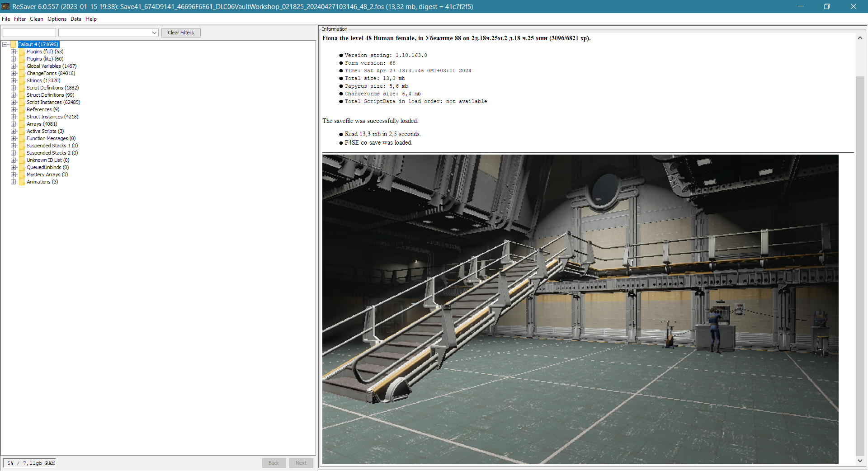Click the Struct Instances folder icon
The width and height of the screenshot is (868, 471).
(22, 117)
